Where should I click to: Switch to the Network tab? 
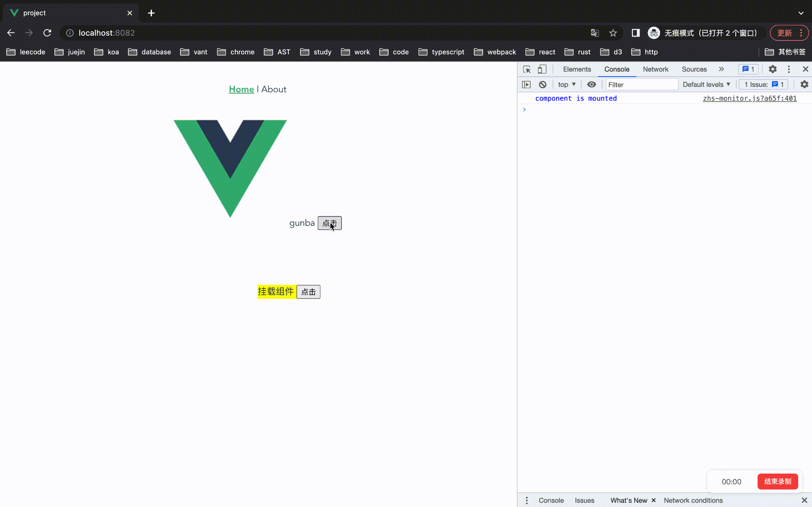[x=655, y=69]
